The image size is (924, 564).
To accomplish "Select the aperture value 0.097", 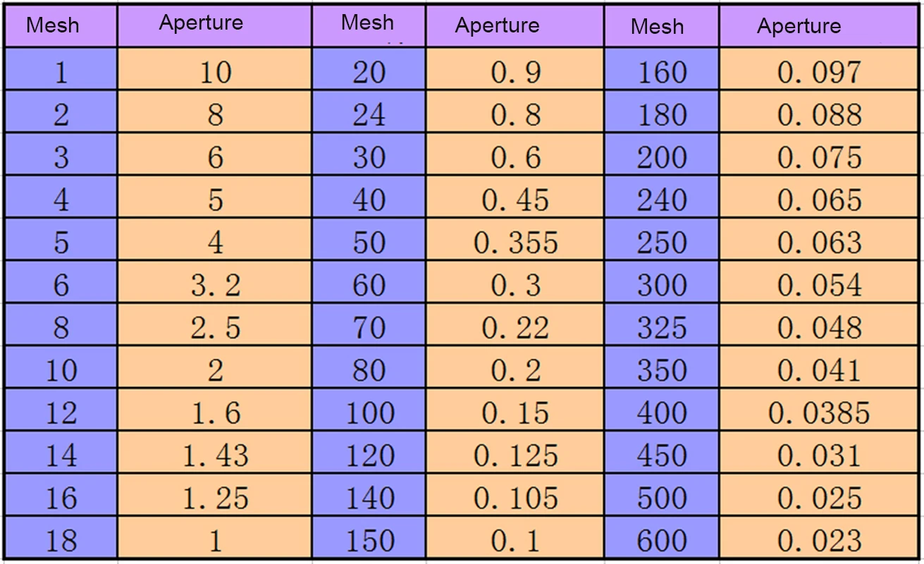I will (819, 73).
